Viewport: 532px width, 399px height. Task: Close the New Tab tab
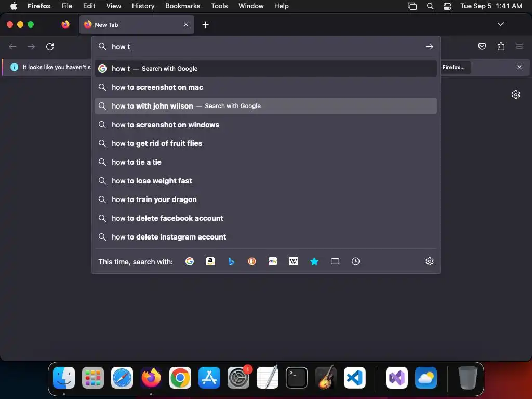[186, 24]
